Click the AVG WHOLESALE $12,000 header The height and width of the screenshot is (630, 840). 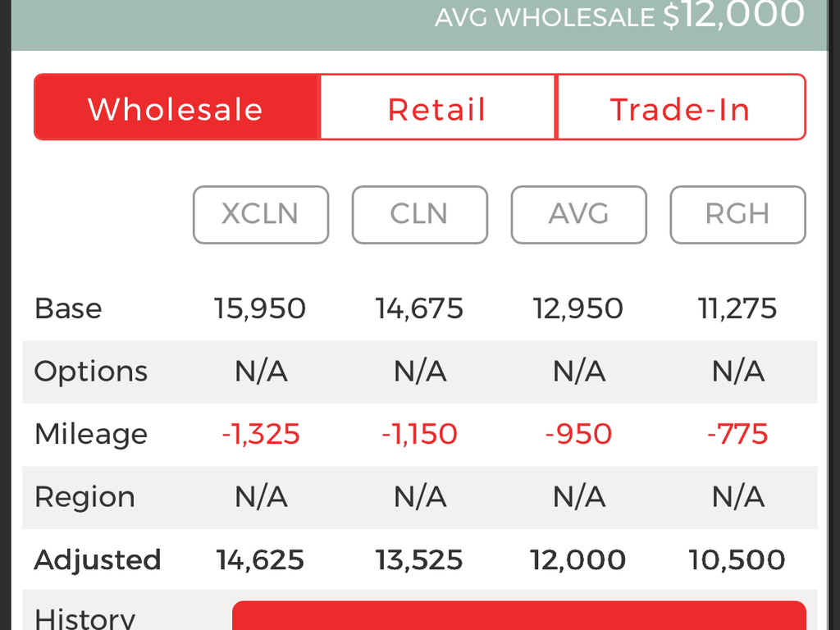point(620,15)
